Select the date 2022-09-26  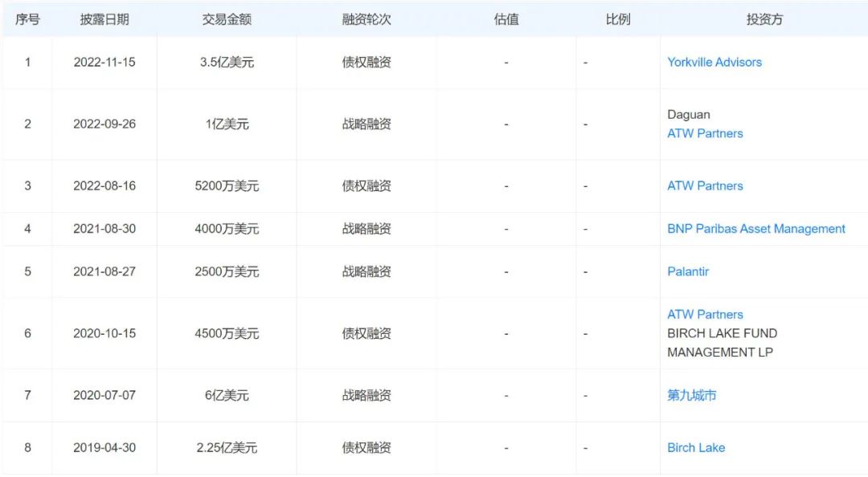tap(104, 124)
